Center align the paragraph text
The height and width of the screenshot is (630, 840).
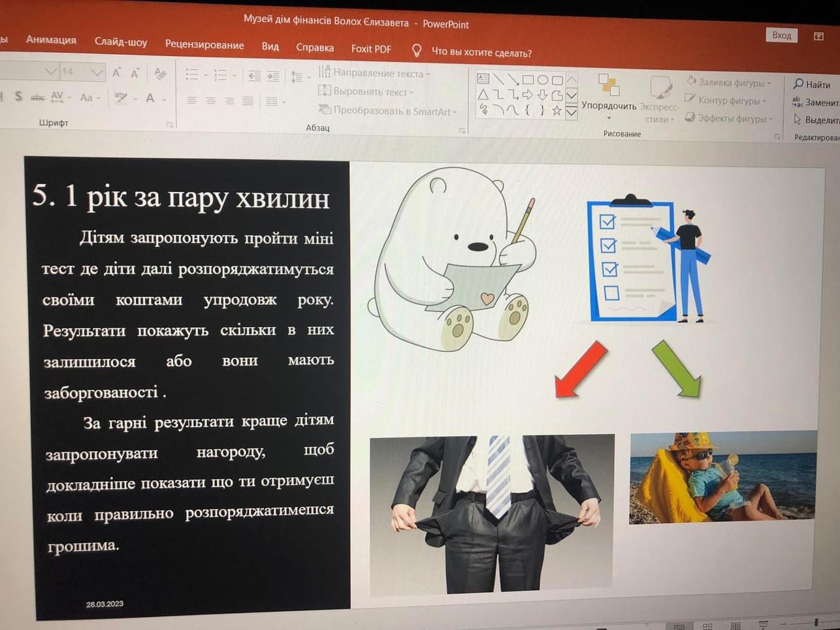[x=210, y=100]
